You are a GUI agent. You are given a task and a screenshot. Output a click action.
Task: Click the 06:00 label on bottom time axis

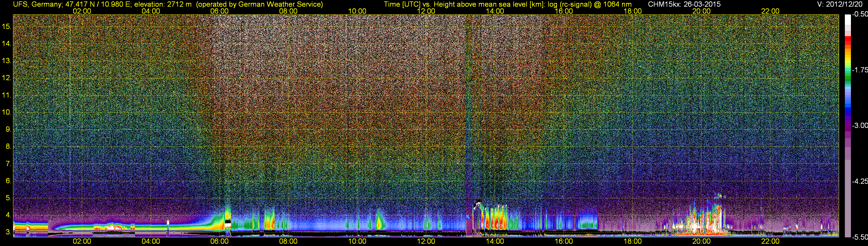pos(219,241)
